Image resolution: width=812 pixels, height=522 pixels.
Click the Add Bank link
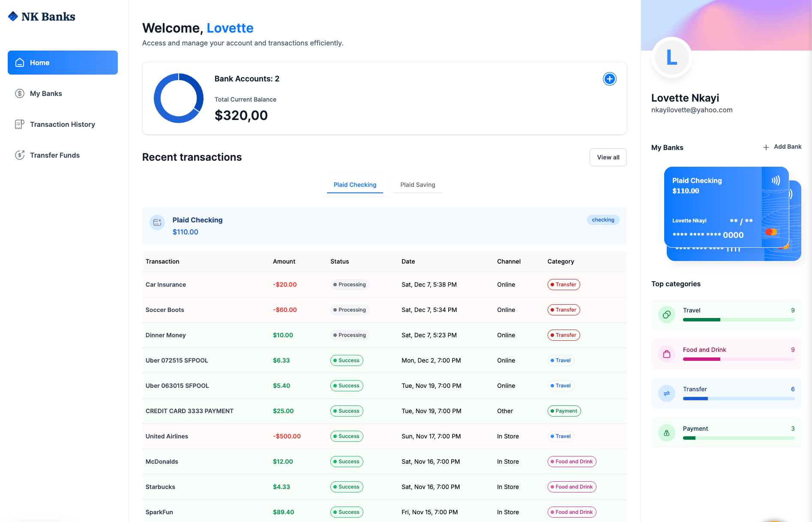pos(782,147)
